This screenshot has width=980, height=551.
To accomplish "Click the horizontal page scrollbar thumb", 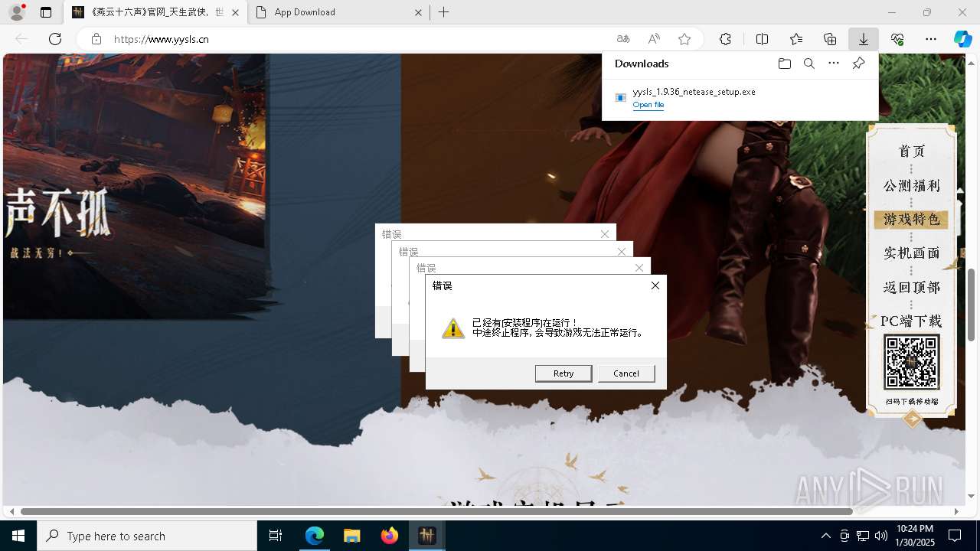I will [436, 511].
